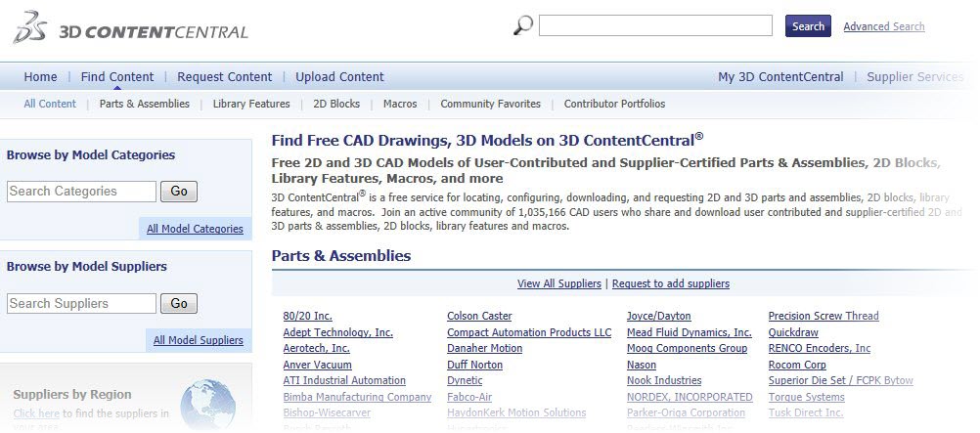Open the 80/20 Inc. supplier link

(x=307, y=316)
